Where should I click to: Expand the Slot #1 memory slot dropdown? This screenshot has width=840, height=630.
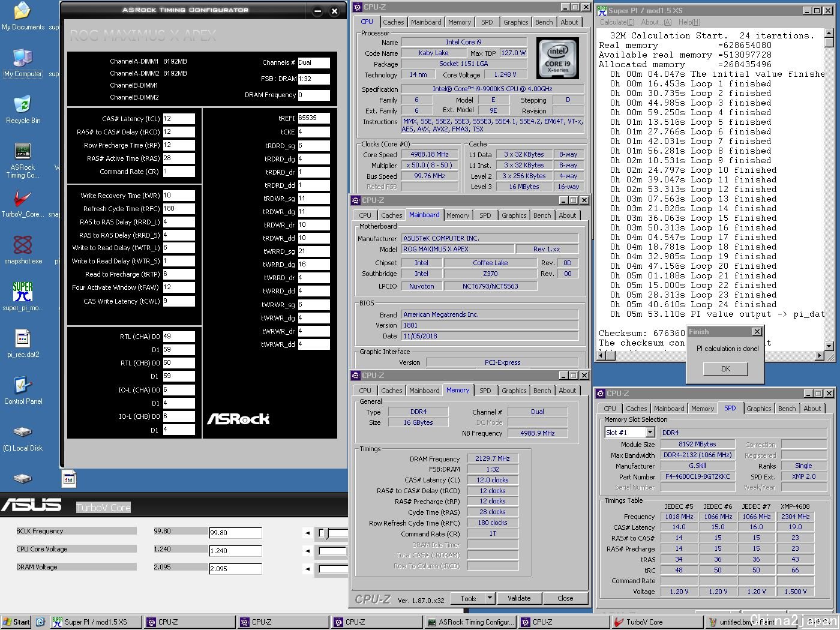650,433
